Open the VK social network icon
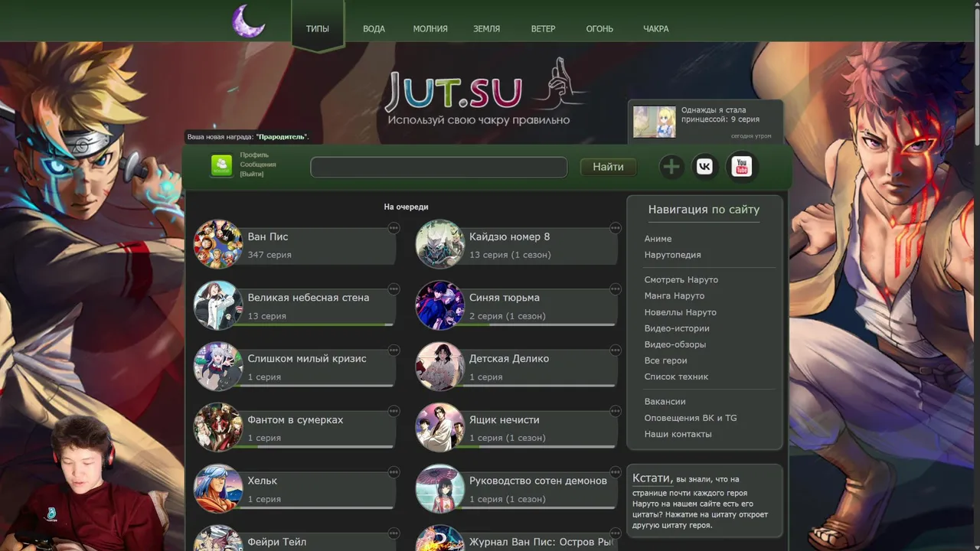Screen dimensions: 980x551 click(x=705, y=166)
